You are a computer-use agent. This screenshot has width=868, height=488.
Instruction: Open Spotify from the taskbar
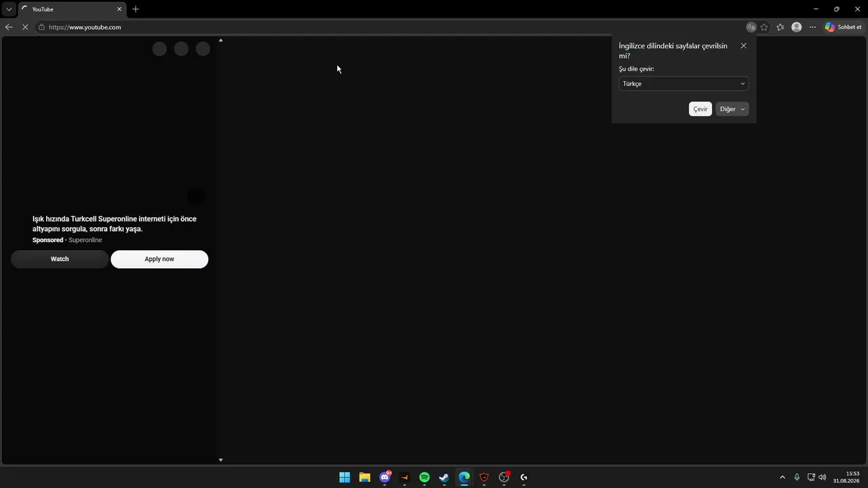pyautogui.click(x=425, y=477)
